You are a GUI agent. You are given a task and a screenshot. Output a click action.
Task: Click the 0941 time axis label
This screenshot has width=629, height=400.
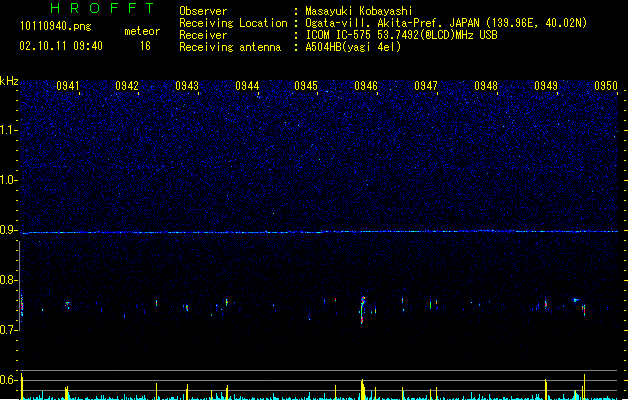(x=68, y=86)
